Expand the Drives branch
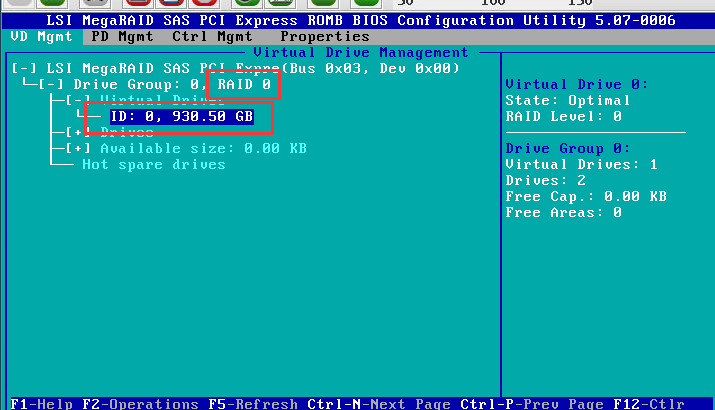 coord(77,132)
